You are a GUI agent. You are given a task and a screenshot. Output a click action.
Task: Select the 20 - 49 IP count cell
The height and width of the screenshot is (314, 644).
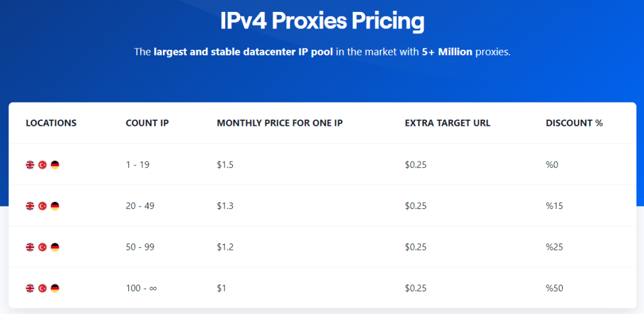140,206
